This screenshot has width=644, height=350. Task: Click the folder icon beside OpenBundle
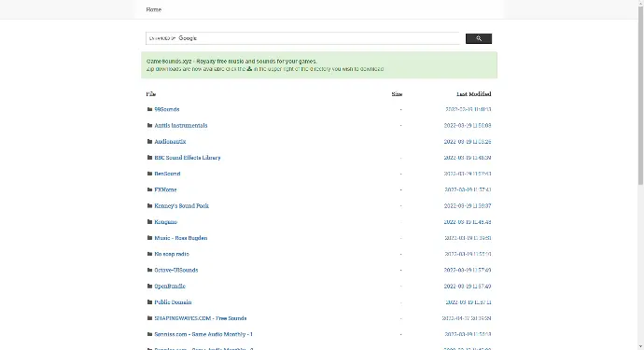tap(149, 286)
